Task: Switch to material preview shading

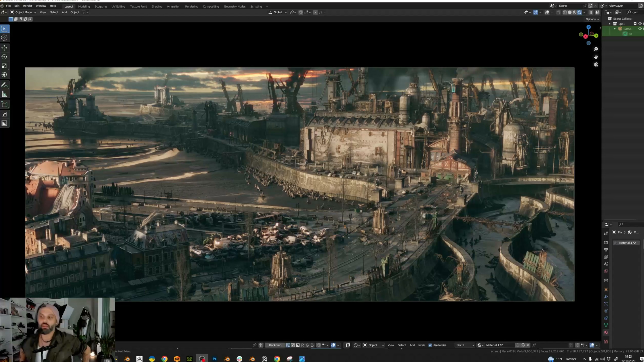Action: (x=575, y=12)
